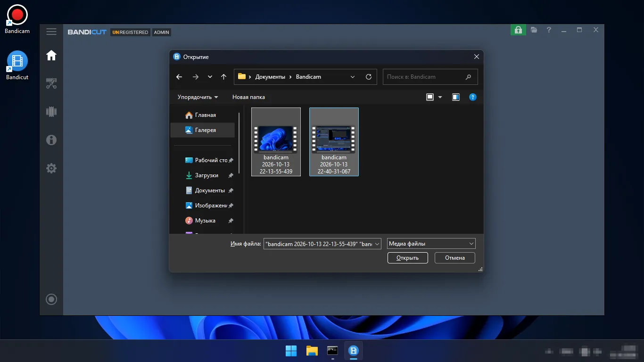
Task: Navigate back in the file dialog
Action: (179, 77)
